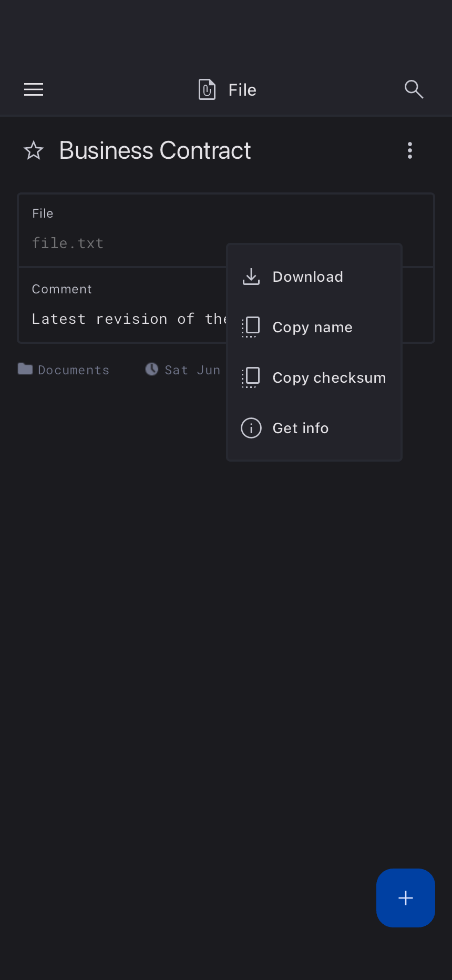Click the copy icon beside Copy name
452x980 pixels.
pos(251,327)
